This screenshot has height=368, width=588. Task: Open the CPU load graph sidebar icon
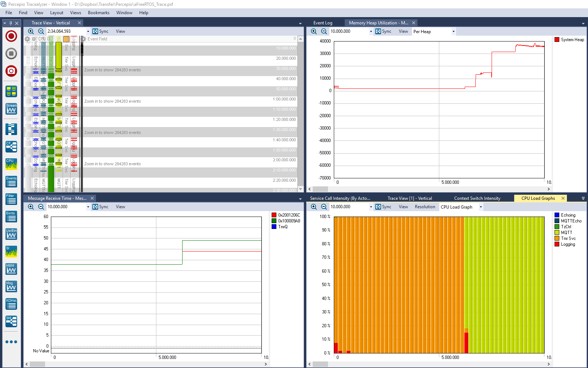tap(11, 164)
